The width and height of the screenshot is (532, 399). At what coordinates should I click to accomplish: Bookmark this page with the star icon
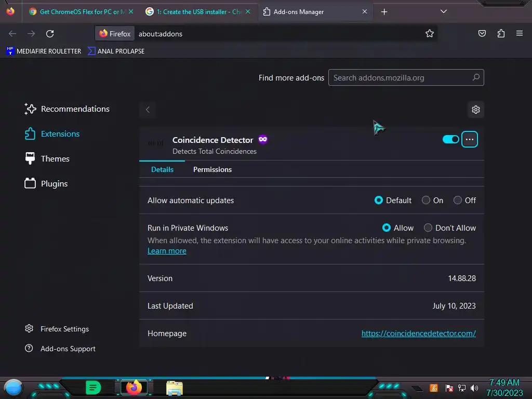click(430, 33)
